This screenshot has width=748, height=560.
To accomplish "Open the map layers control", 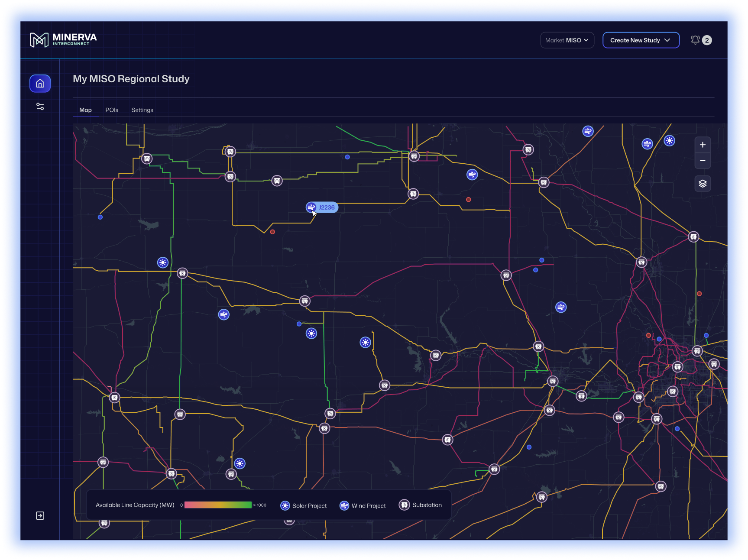I will tap(703, 184).
